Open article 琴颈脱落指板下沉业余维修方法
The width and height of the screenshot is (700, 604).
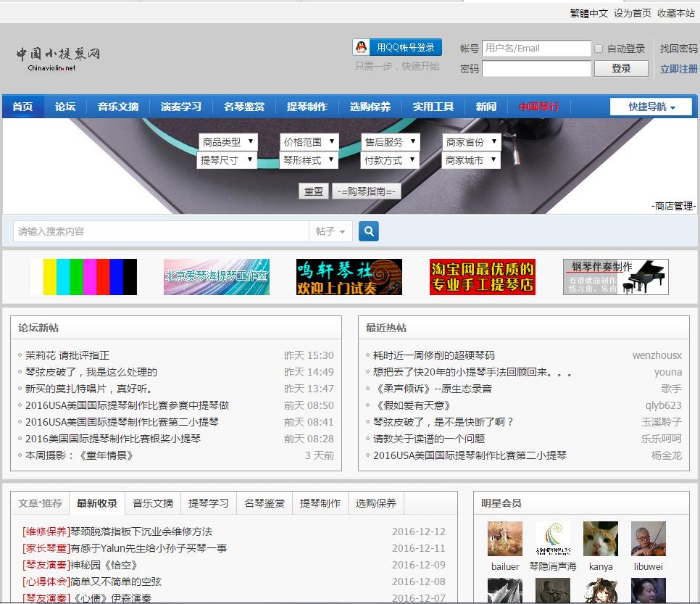point(141,531)
